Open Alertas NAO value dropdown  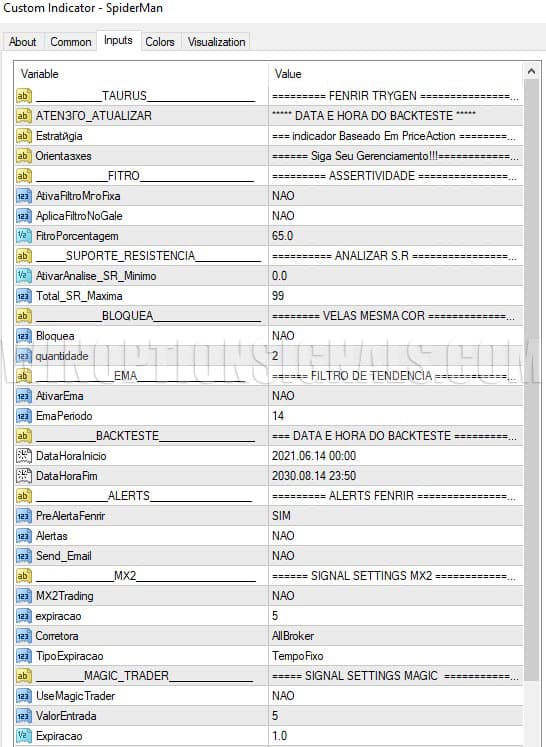pyautogui.click(x=396, y=536)
